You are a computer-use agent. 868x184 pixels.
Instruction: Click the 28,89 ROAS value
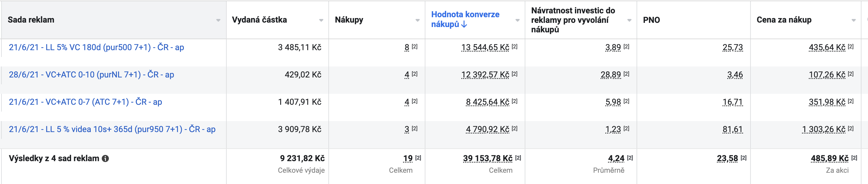(611, 75)
